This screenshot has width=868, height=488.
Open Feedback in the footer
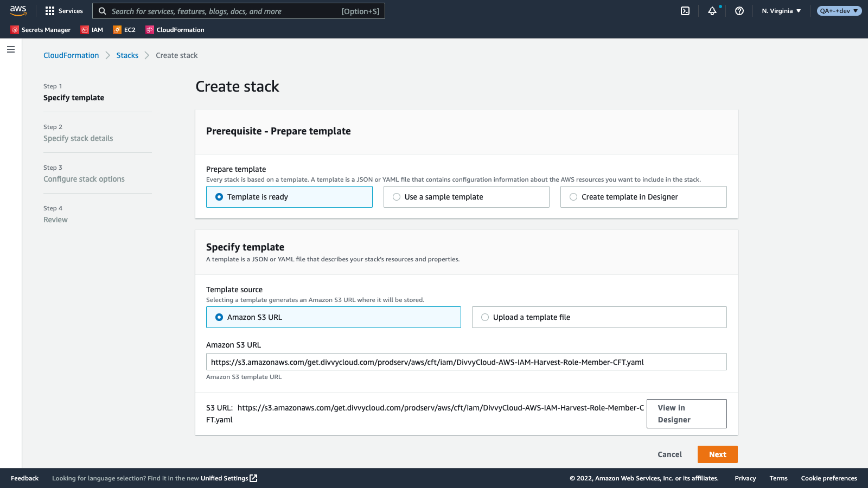(x=24, y=478)
